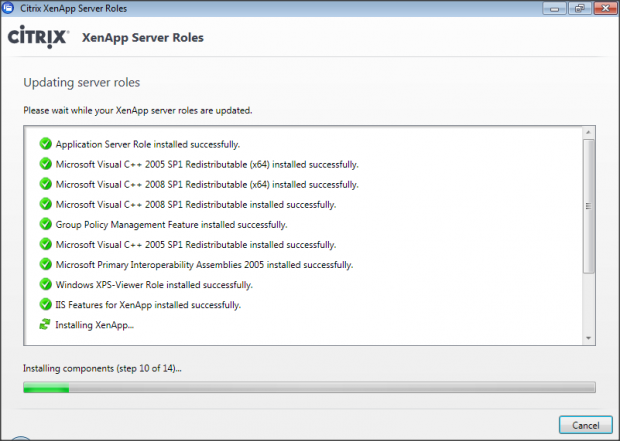Click the scroll down arrow of the list
Image resolution: width=620 pixels, height=441 pixels.
pyautogui.click(x=588, y=338)
